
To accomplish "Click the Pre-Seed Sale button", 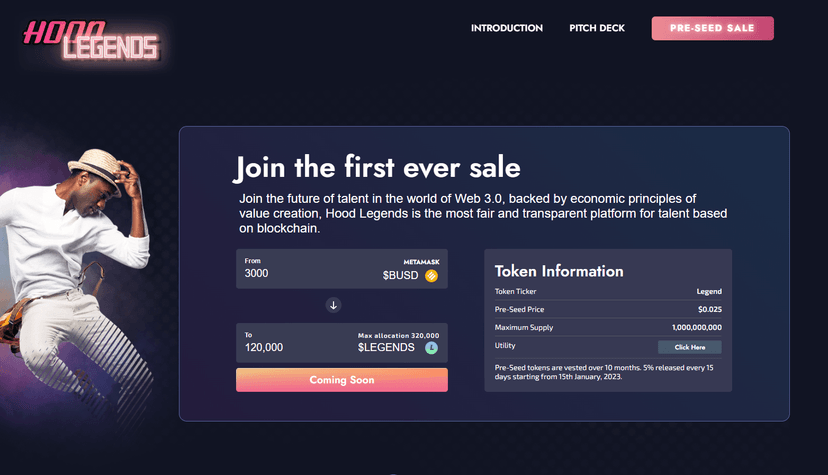I will [x=712, y=28].
